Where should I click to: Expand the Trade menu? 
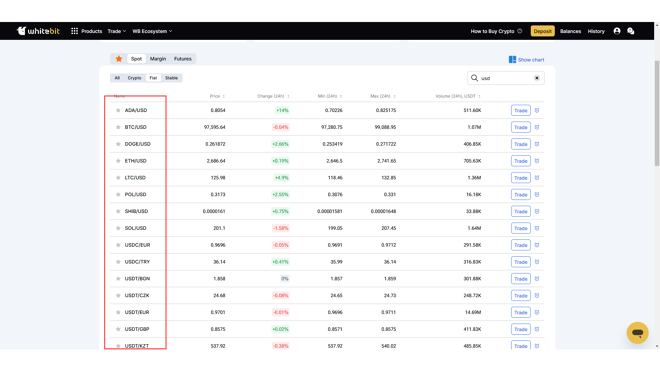[x=117, y=31]
